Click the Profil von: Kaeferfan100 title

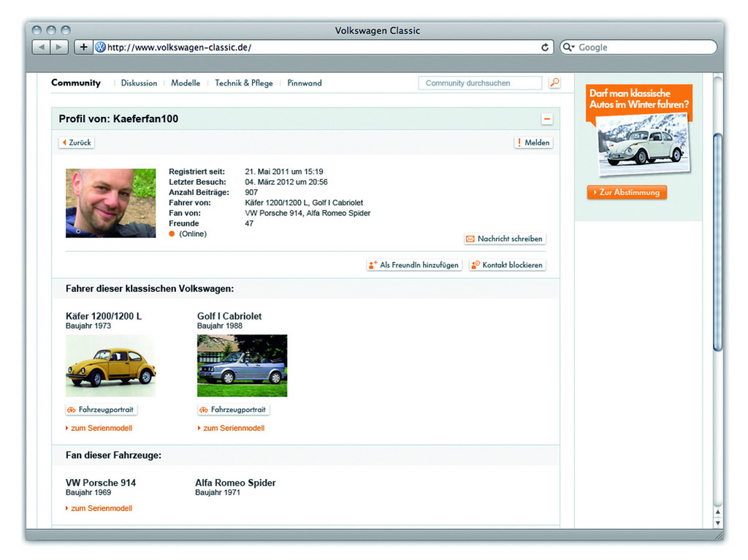(x=118, y=119)
